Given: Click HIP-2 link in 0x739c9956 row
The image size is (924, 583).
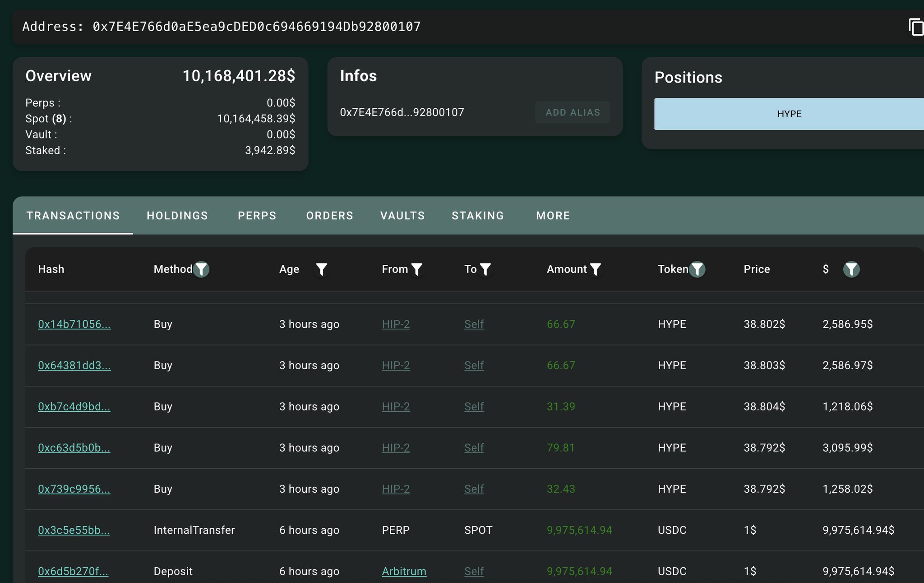Looking at the screenshot, I should point(396,489).
